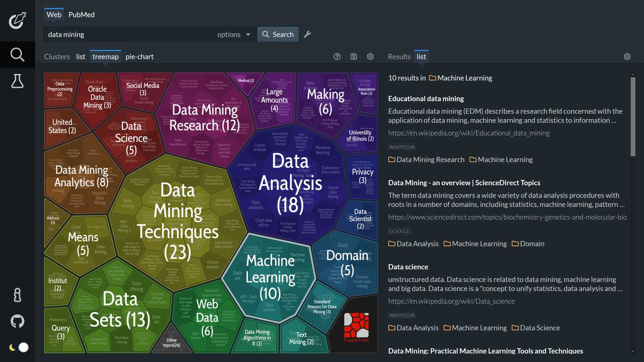This screenshot has height=362, width=644.
Task: Open the about info icon in sidebar
Action: click(x=17, y=295)
